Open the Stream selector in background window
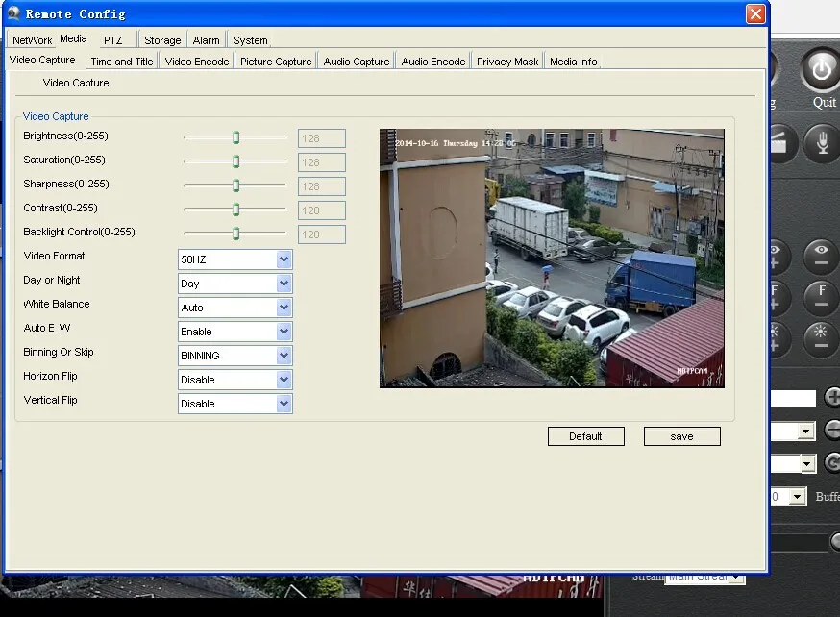 738,578
